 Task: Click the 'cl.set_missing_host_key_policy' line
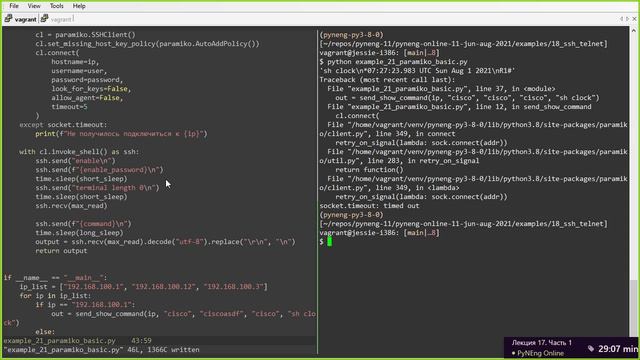coord(147,44)
